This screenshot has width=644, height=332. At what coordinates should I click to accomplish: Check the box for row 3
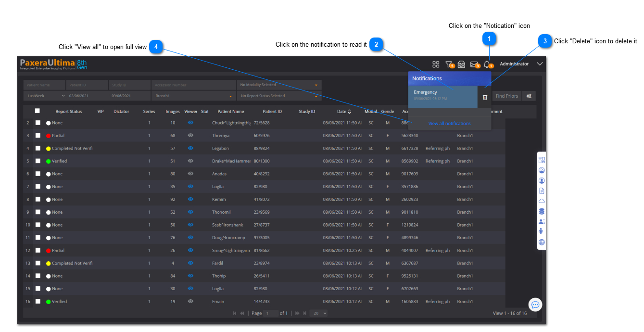click(x=38, y=136)
